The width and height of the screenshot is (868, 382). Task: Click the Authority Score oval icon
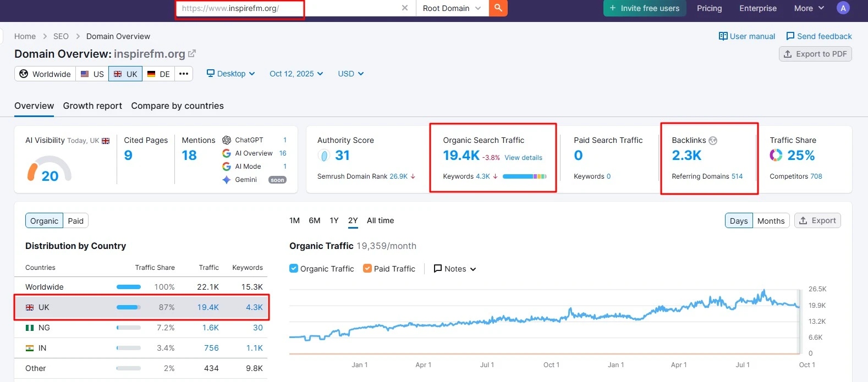click(324, 156)
